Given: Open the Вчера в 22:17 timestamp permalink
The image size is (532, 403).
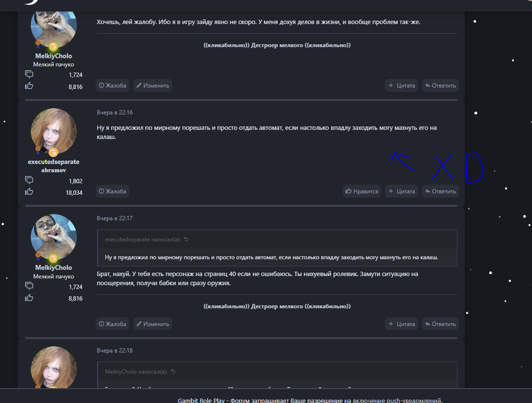Looking at the screenshot, I should 115,218.
